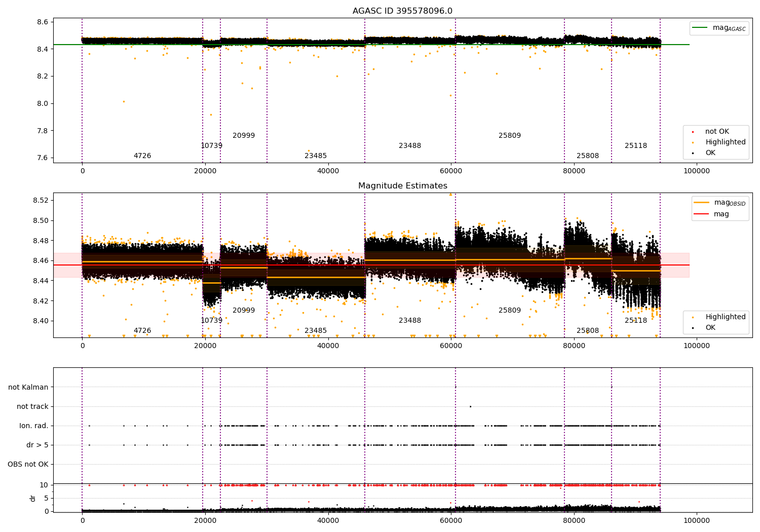Click the rotated 'dr' axis label
This screenshot has height=532, width=760.
33,498
